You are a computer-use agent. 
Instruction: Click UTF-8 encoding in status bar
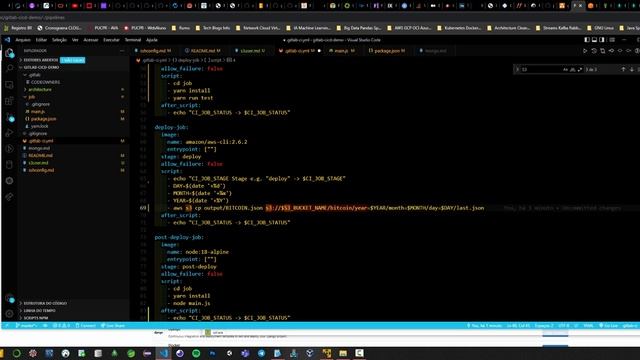point(564,326)
